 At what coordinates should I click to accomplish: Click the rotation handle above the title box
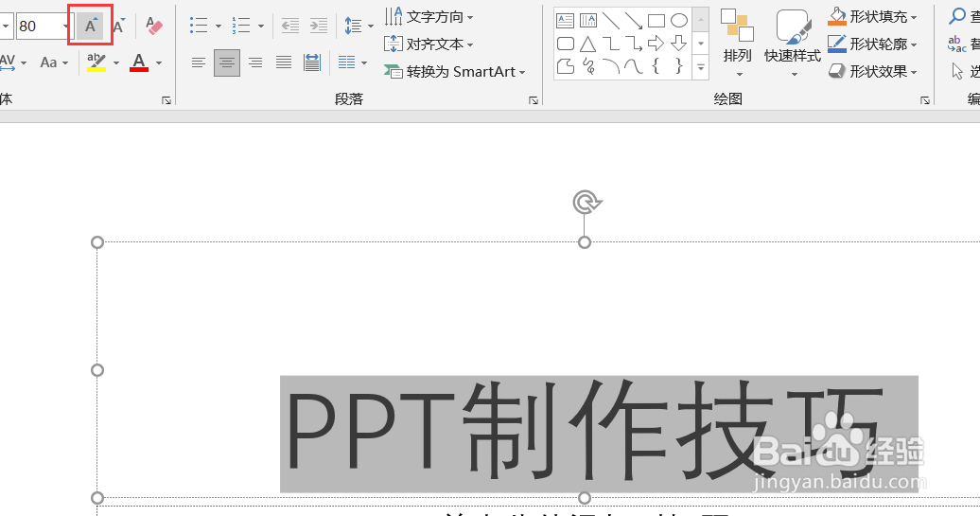(x=586, y=203)
